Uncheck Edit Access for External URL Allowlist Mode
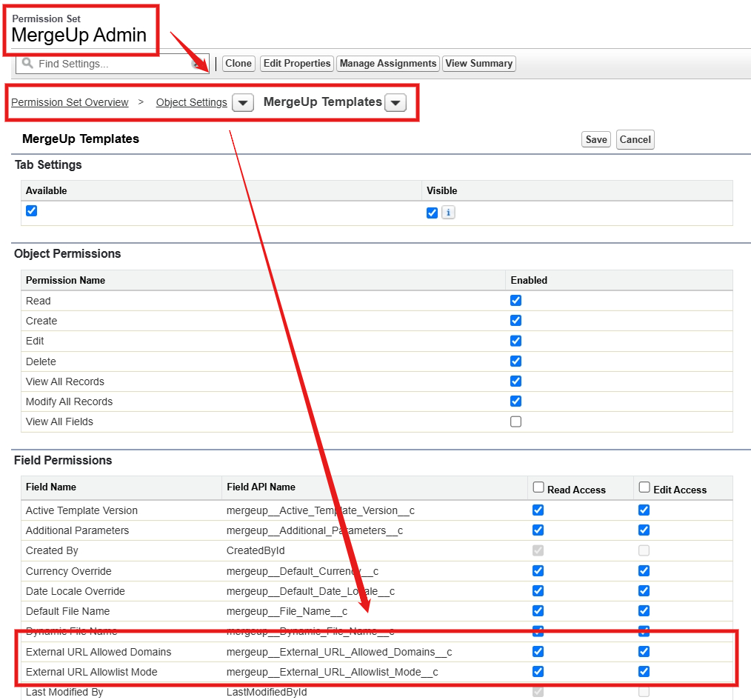 click(644, 672)
